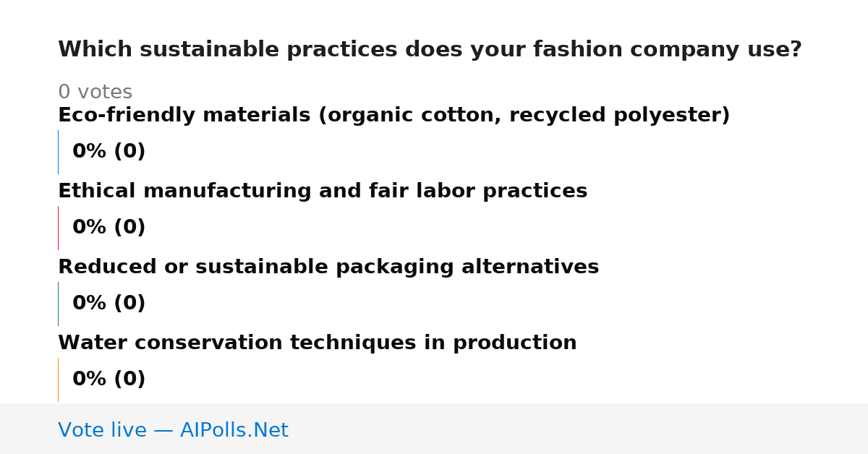Click '0% (0)' result for Reduced packaging

109,304
